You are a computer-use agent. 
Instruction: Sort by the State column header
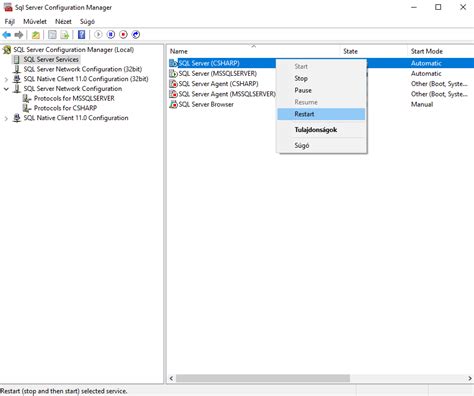pos(373,51)
